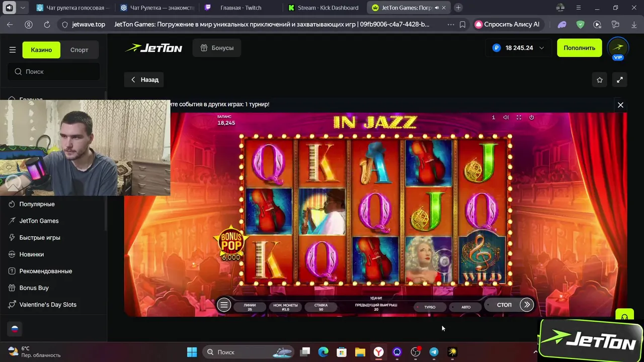644x362 pixels.
Task: Show hidden system tray icons
Action: (x=535, y=352)
